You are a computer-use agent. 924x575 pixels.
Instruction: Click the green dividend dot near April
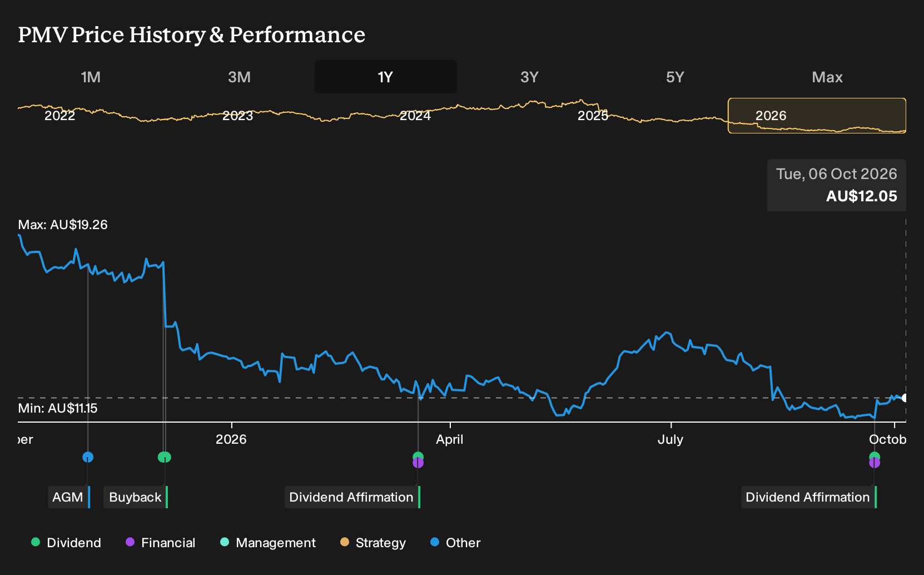(418, 456)
